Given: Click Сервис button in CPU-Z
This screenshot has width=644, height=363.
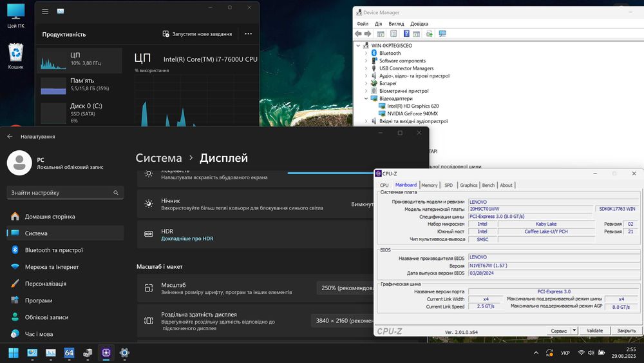Looking at the screenshot, I should pos(558,331).
